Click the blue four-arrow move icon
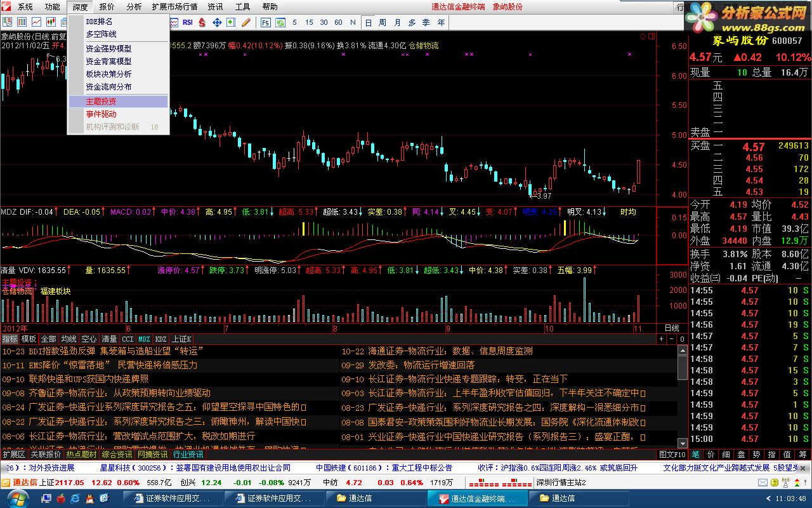 [x=217, y=22]
